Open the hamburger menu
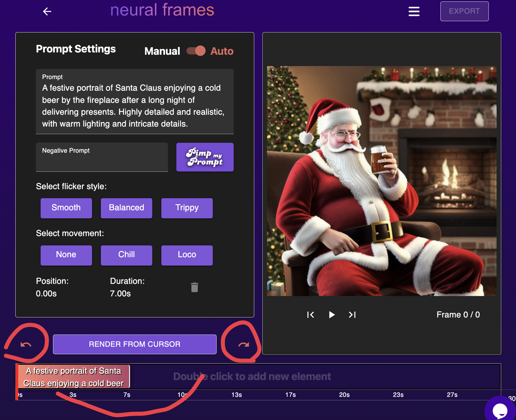Image resolution: width=516 pixels, height=420 pixels. (414, 12)
